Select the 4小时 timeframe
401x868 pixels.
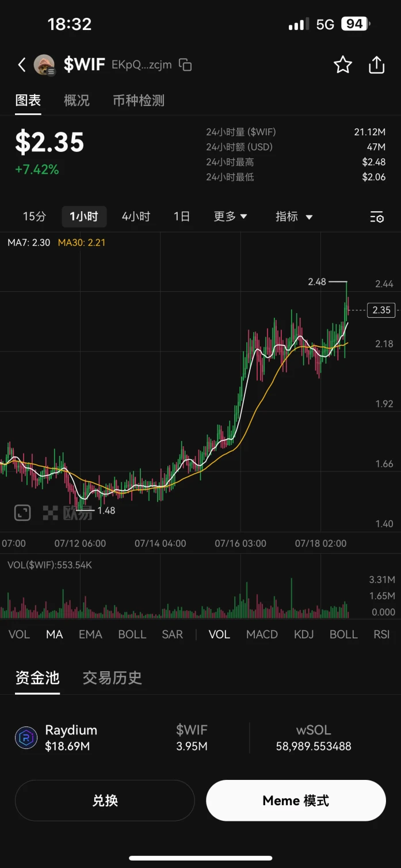(136, 216)
